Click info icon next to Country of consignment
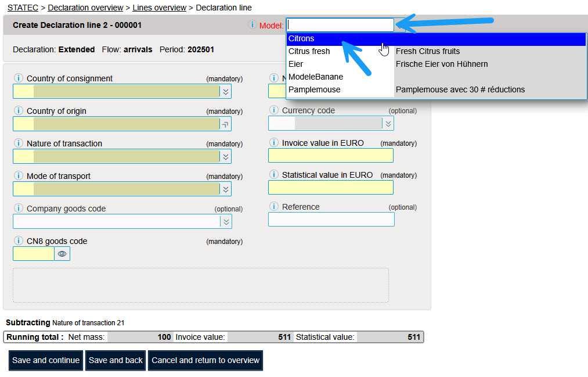This screenshot has height=377, width=588. (18, 78)
